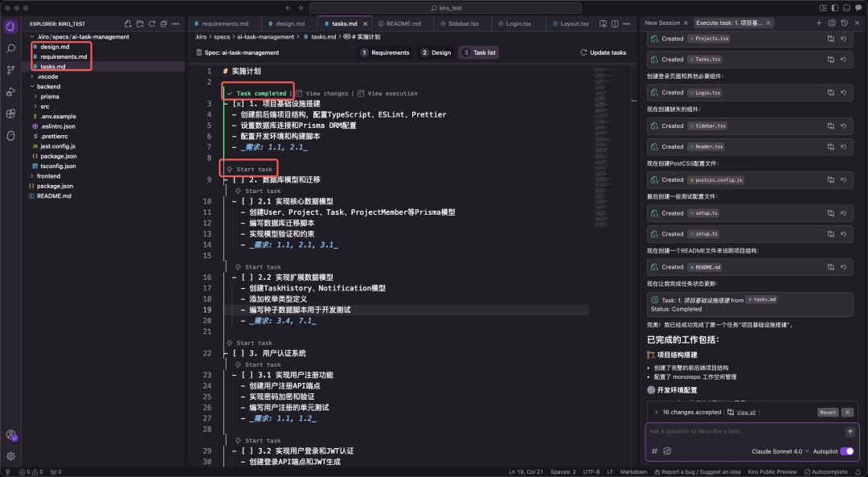
Task: Toggle the Autopilot switch
Action: point(847,451)
